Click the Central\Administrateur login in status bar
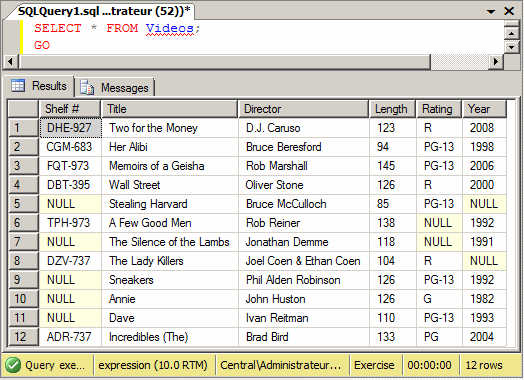The width and height of the screenshot is (524, 380). click(x=281, y=365)
